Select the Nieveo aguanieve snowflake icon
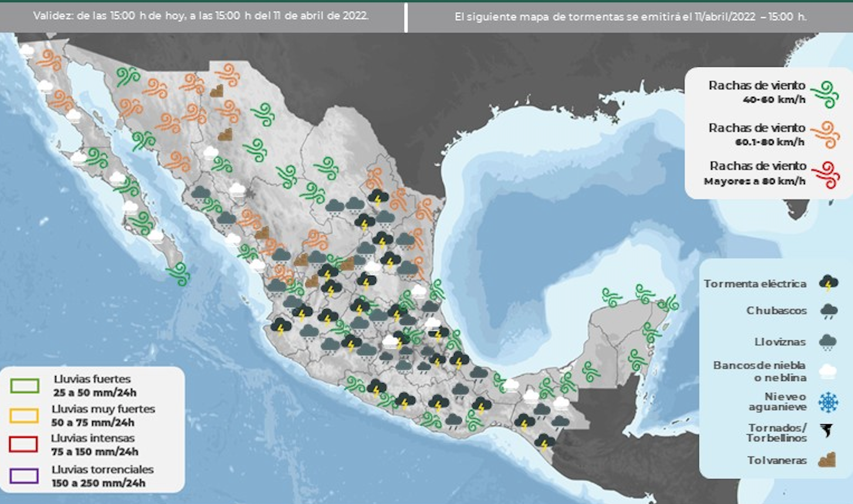853x504 pixels. [828, 402]
